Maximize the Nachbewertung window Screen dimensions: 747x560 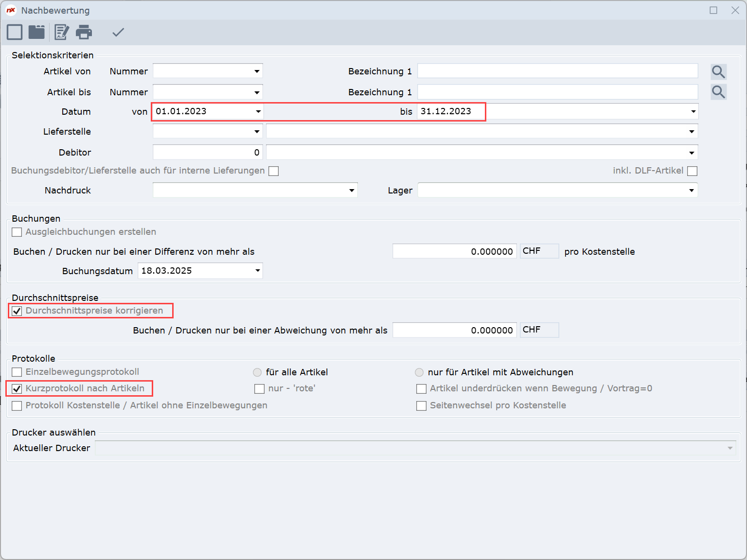click(713, 10)
